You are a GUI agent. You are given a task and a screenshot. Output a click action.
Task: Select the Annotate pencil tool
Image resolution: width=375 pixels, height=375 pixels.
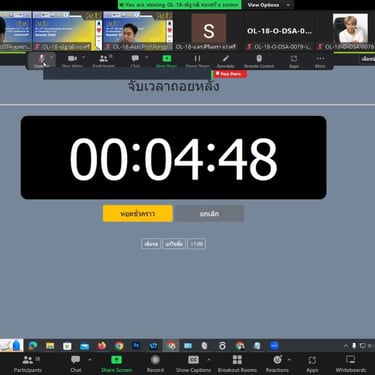coord(226,61)
